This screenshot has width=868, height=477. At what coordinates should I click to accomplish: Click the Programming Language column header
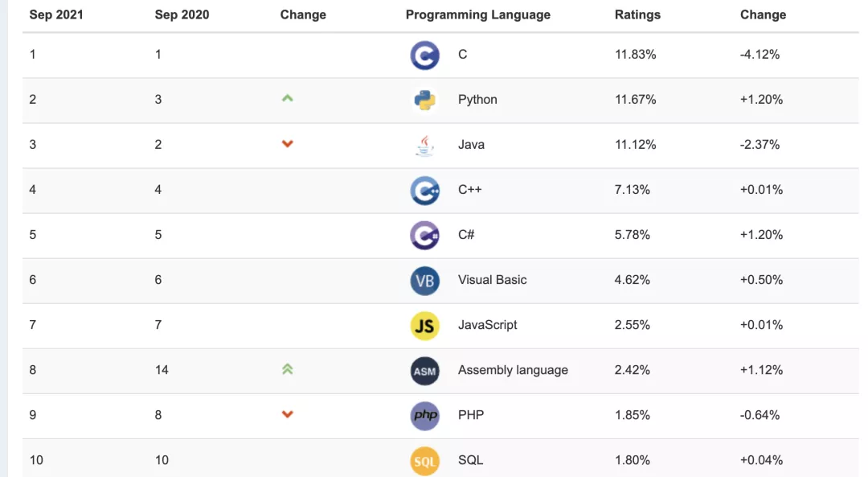[x=478, y=14]
